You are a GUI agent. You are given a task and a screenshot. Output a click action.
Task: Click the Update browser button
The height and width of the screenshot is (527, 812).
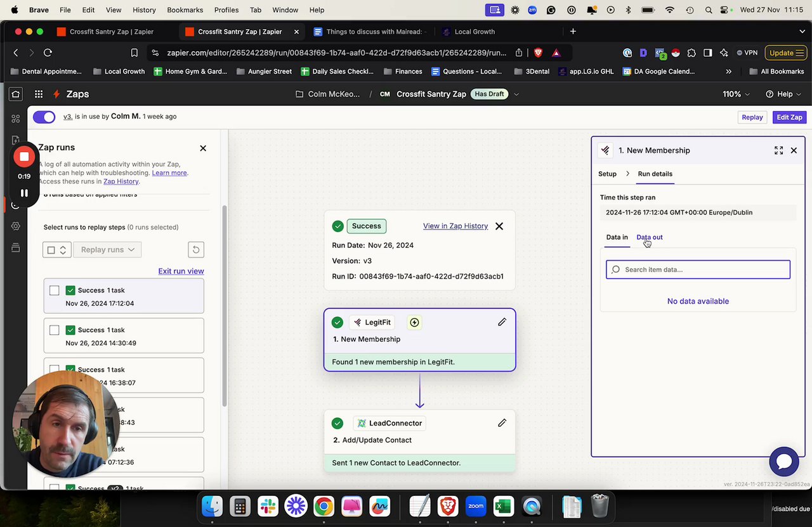click(785, 53)
